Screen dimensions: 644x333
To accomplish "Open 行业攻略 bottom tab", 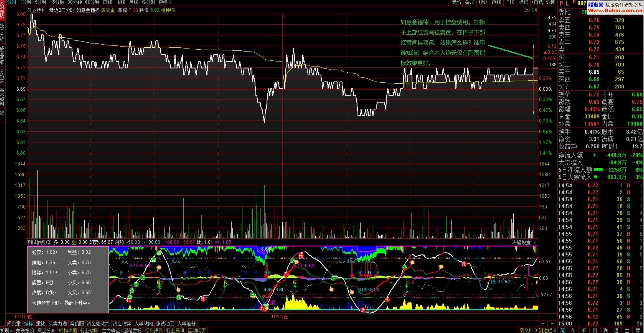I will (89, 330).
